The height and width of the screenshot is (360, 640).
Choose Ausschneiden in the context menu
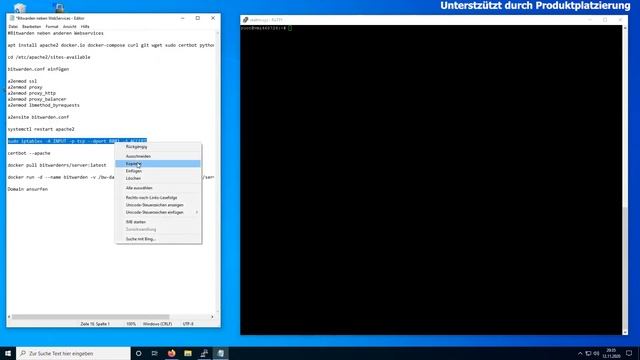pyautogui.click(x=158, y=156)
